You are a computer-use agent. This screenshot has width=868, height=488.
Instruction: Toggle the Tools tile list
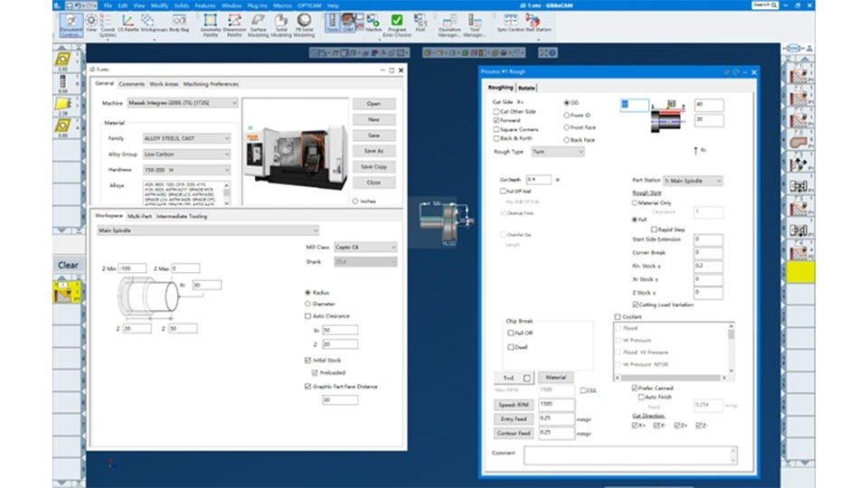pos(332,23)
